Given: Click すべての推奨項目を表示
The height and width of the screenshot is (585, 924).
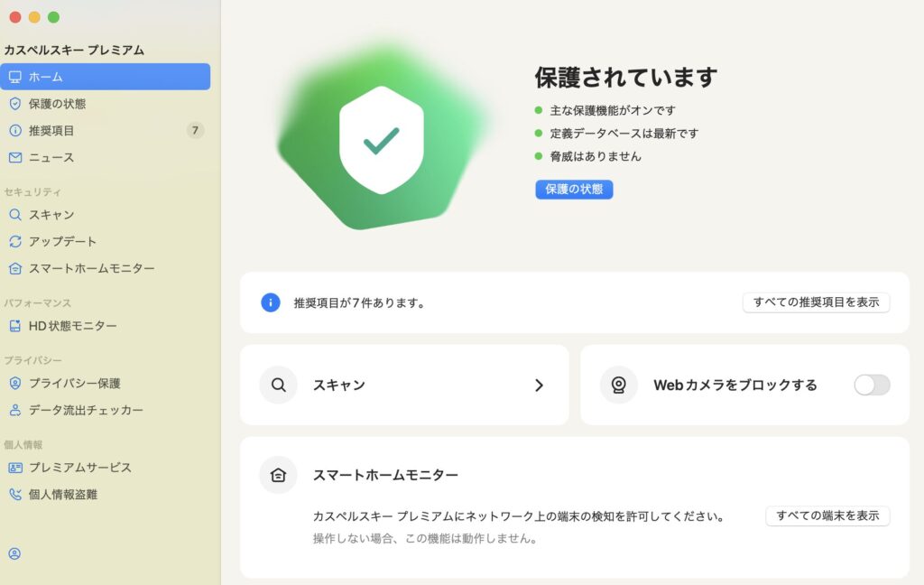Looking at the screenshot, I should 816,302.
